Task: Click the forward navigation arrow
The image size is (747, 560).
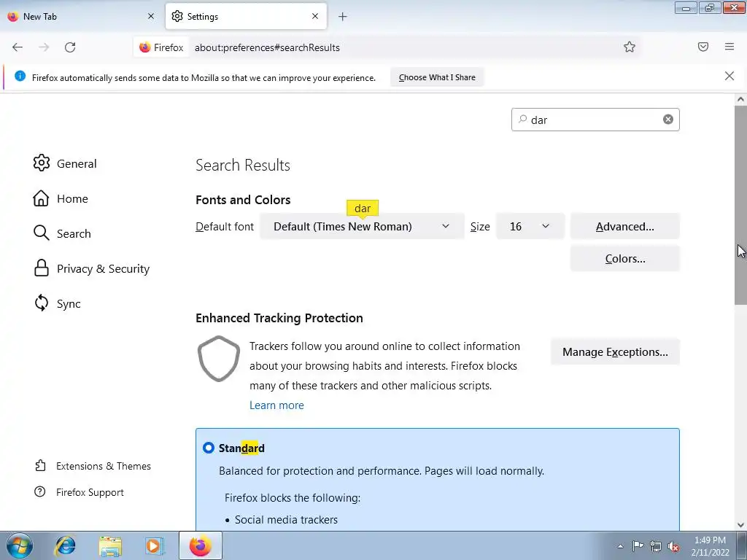Action: 44,47
